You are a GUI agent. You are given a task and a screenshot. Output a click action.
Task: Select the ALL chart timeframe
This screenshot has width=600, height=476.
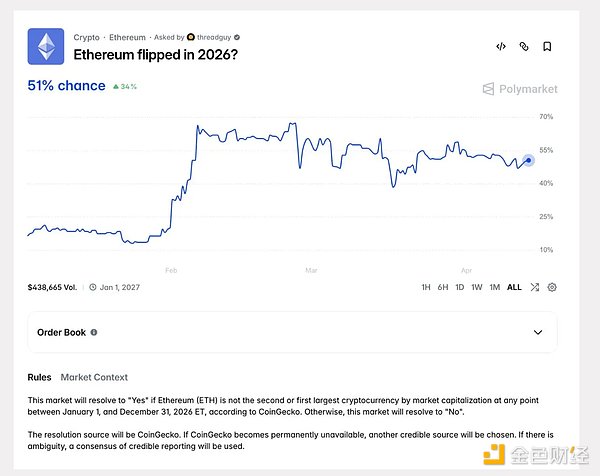point(514,287)
